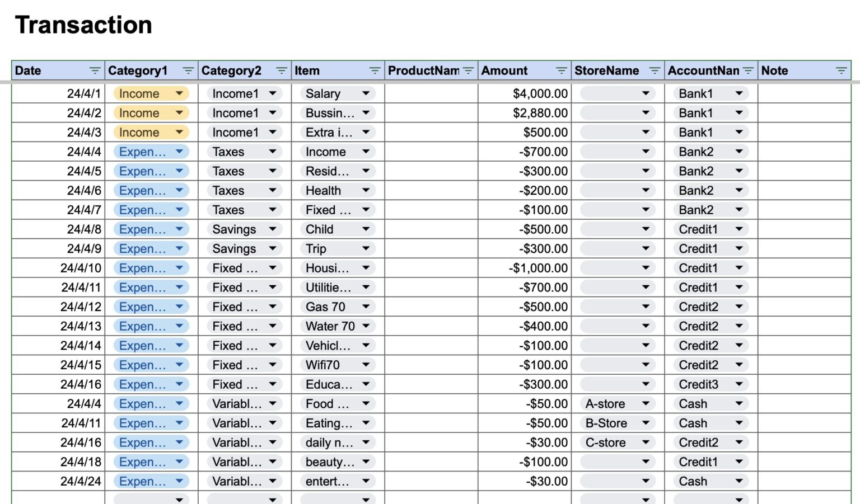Open the Income dropdown in the Salary row
Viewport: 860px width, 504px height.
[x=179, y=93]
